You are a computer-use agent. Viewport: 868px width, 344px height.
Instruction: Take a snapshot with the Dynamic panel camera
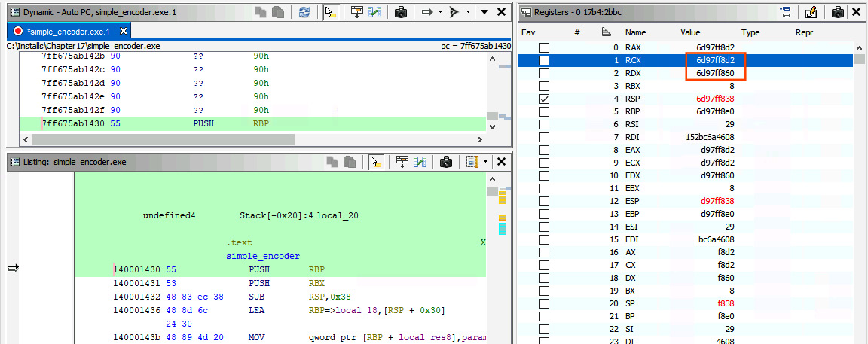tap(401, 11)
